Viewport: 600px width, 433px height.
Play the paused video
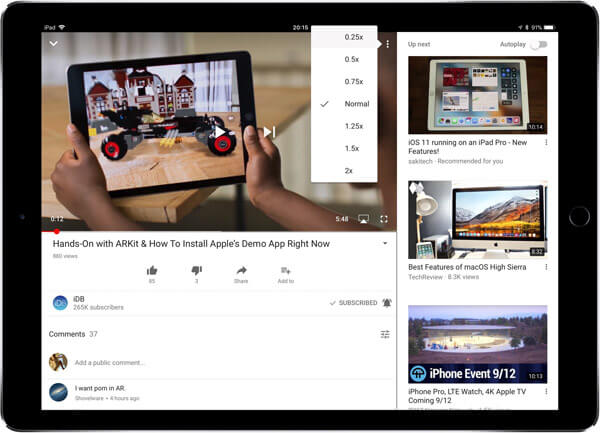[x=220, y=133]
